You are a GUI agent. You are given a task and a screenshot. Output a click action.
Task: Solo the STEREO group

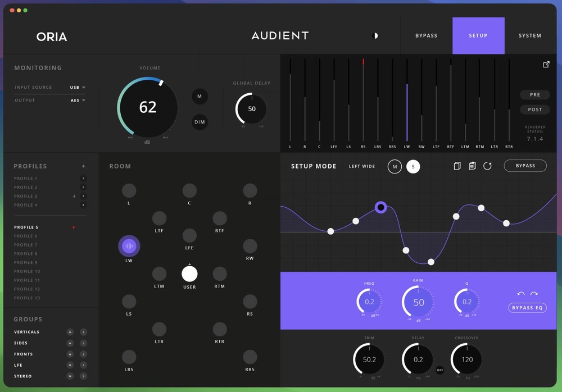[x=83, y=376]
